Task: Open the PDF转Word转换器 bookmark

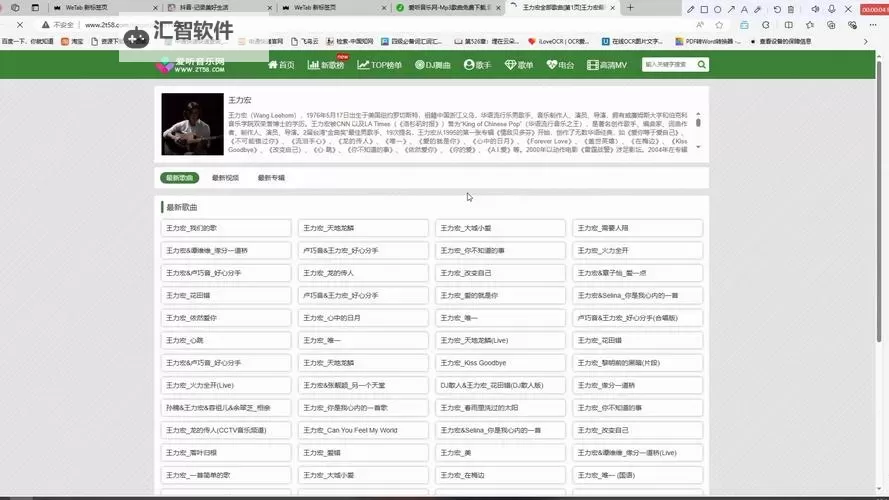Action: click(708, 41)
